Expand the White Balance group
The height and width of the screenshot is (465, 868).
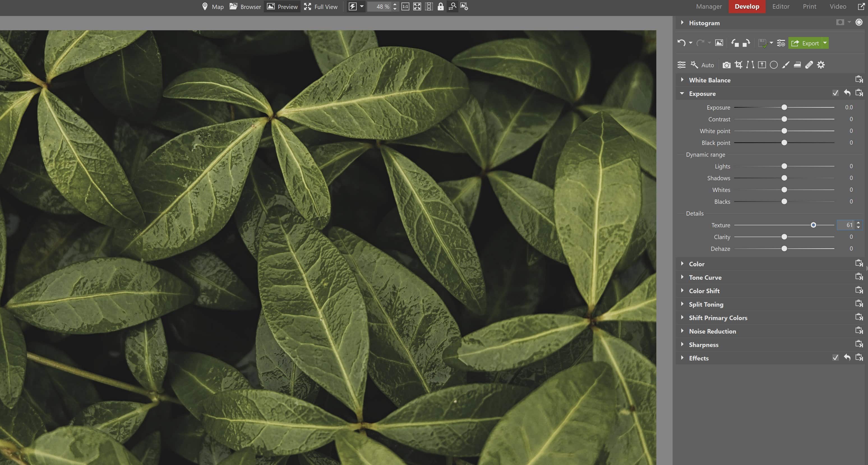pyautogui.click(x=682, y=80)
